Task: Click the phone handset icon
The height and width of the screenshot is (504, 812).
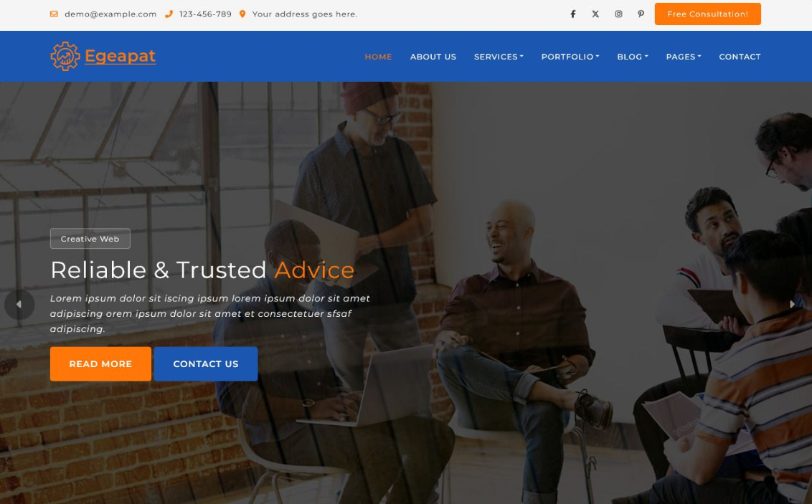Action: (x=169, y=14)
